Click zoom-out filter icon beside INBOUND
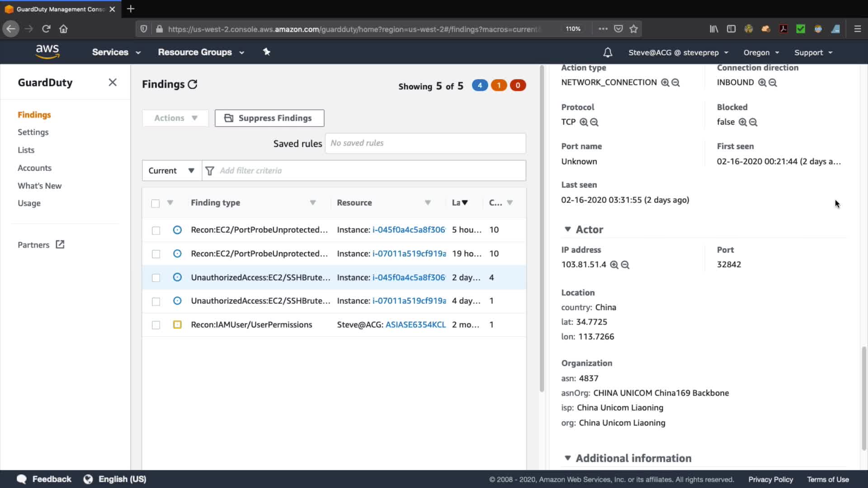Screen dimensions: 868x488 (773, 83)
